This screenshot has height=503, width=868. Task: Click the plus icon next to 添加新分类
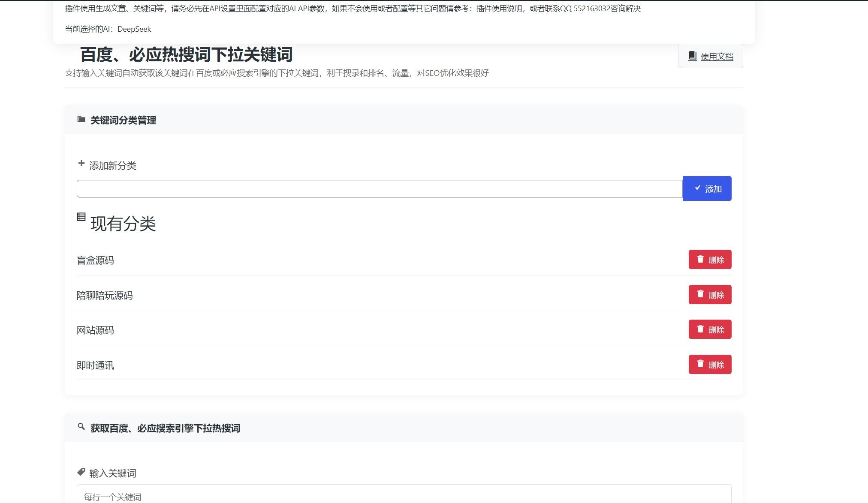[x=81, y=164]
